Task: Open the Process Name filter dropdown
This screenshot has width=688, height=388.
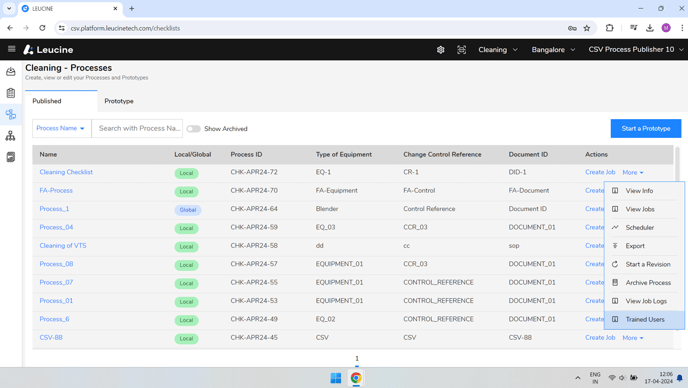Action: (61, 128)
